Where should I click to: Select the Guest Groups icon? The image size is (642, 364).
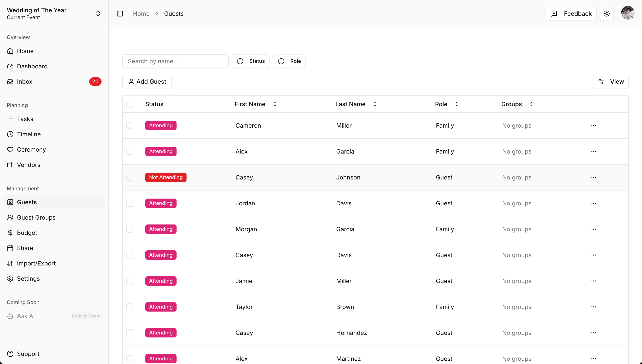[10, 217]
